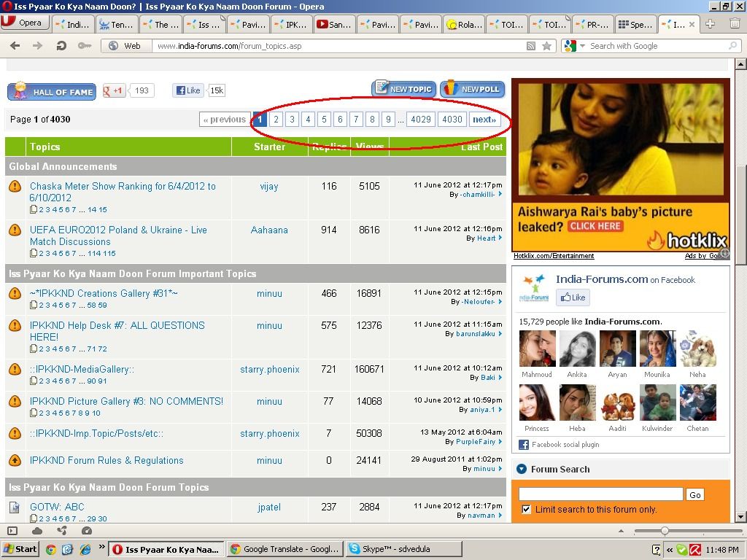Viewport: 747px width, 560px height.
Task: View profile of starter Aahaana
Action: pos(269,230)
